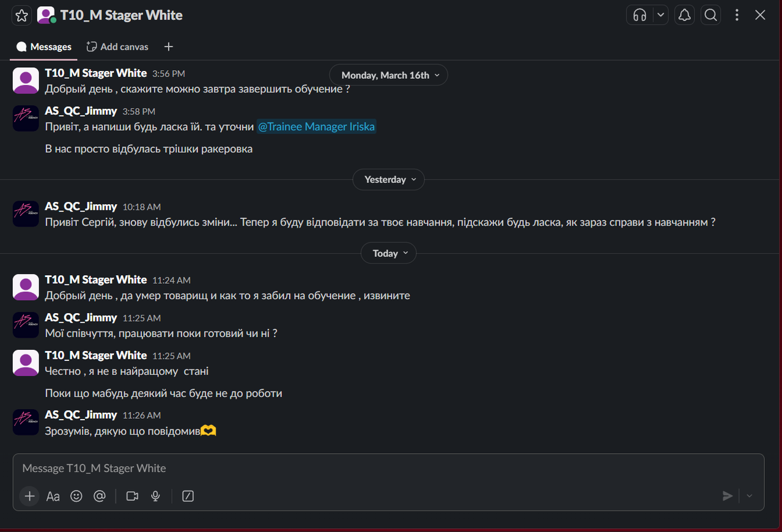Record an audio clip with microphone icon

click(156, 496)
